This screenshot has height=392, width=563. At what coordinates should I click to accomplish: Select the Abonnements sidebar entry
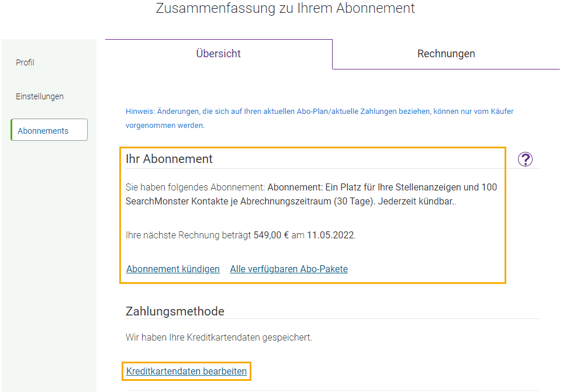tap(49, 130)
